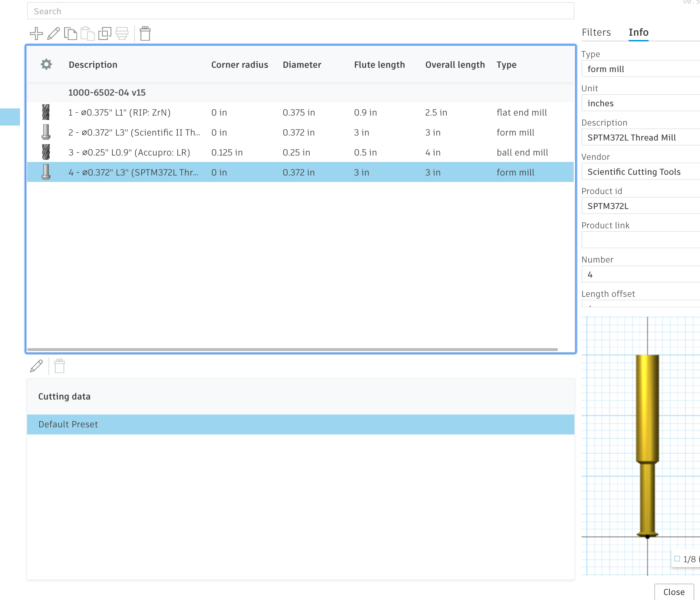Click the 2.5 in overall length cell
The height and width of the screenshot is (600, 700).
(436, 112)
